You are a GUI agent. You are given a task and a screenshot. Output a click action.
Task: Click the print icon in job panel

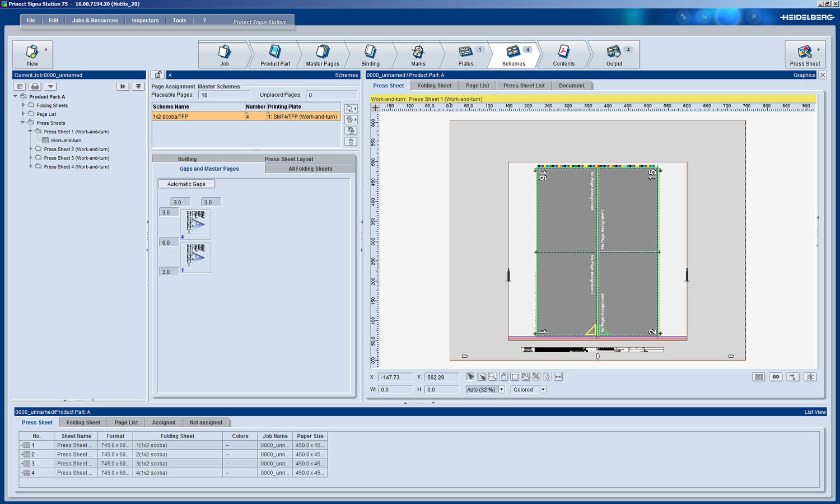[35, 86]
